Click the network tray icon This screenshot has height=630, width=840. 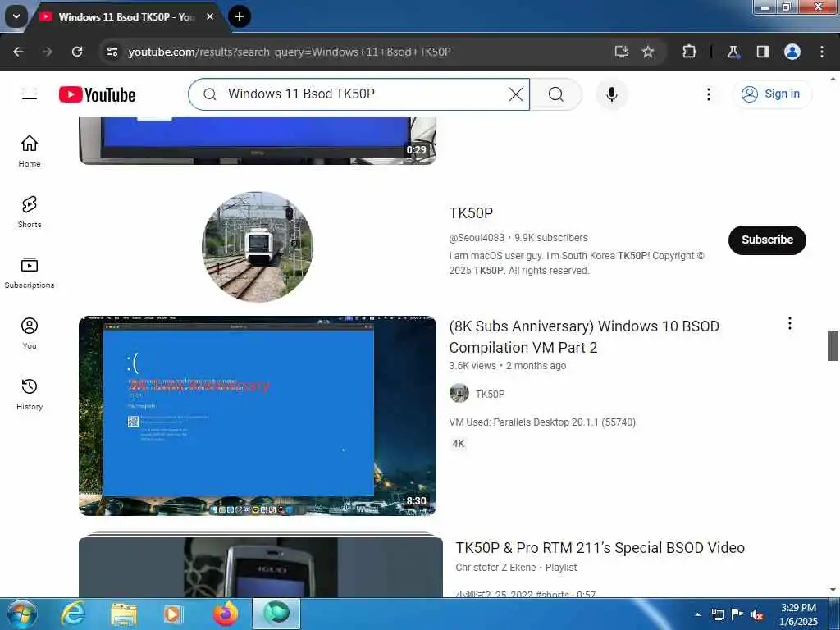pyautogui.click(x=717, y=615)
